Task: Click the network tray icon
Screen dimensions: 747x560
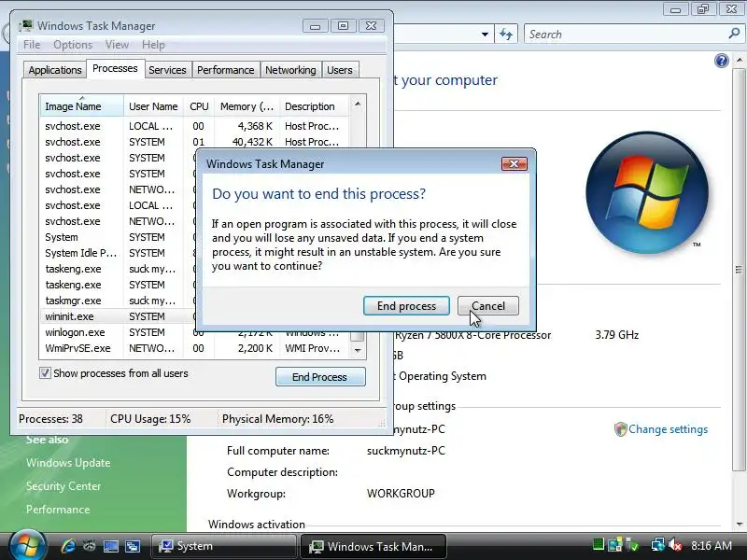Action: 658,544
